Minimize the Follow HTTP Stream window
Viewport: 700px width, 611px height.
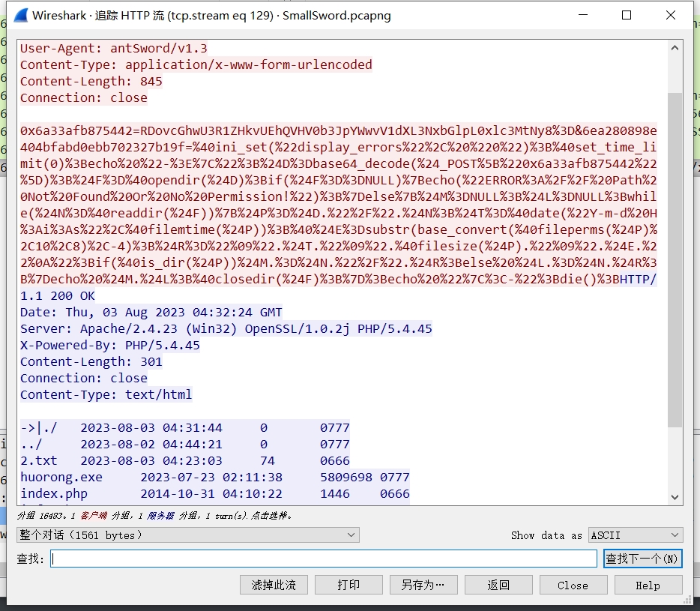583,15
